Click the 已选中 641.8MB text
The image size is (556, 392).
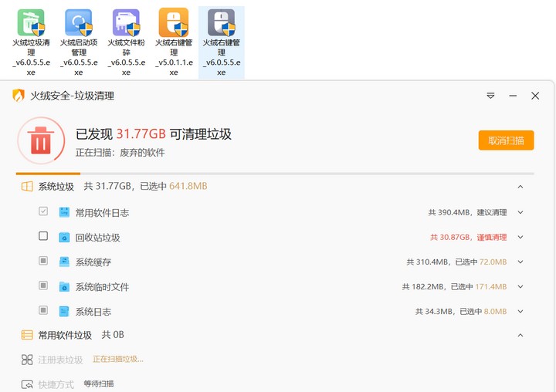coord(174,186)
